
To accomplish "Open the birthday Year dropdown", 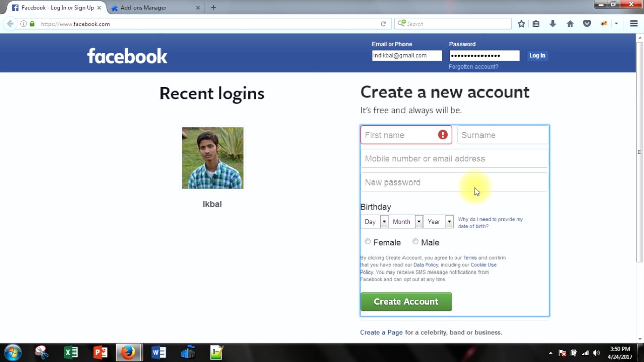I will coord(439,221).
